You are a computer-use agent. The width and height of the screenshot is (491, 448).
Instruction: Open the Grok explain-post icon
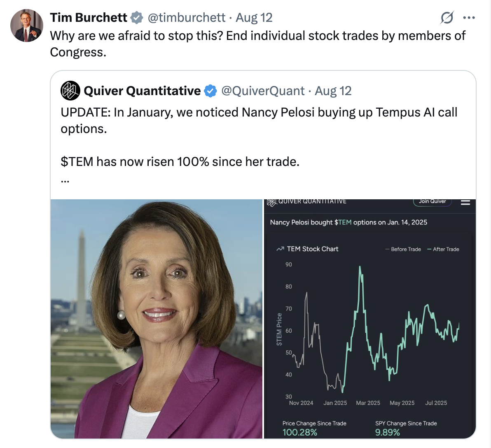pos(447,18)
